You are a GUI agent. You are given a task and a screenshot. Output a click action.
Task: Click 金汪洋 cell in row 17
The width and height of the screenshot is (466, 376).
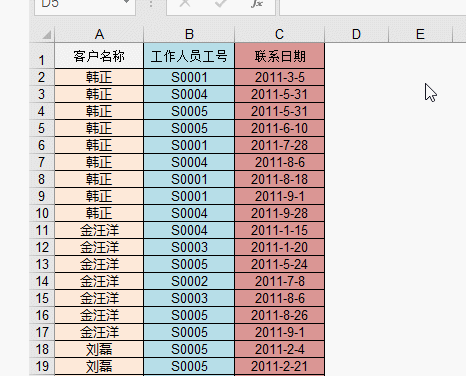point(99,332)
